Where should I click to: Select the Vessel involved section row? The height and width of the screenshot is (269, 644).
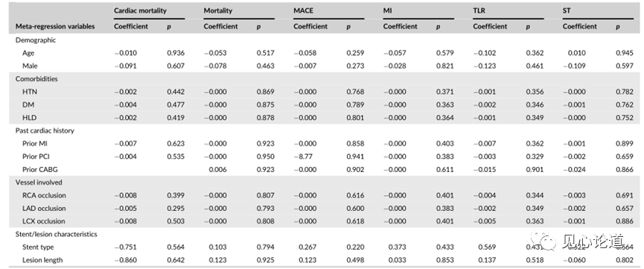322,183
